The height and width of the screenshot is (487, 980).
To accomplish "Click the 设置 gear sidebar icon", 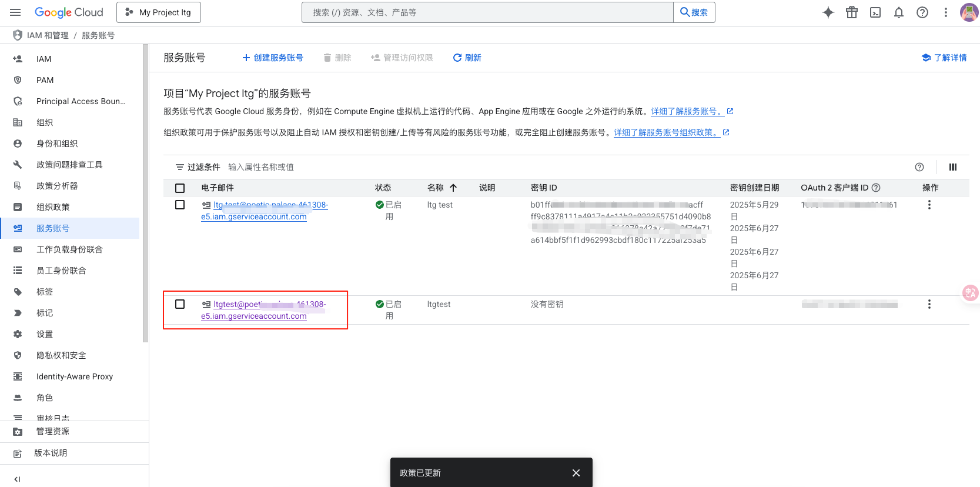I will 18,334.
